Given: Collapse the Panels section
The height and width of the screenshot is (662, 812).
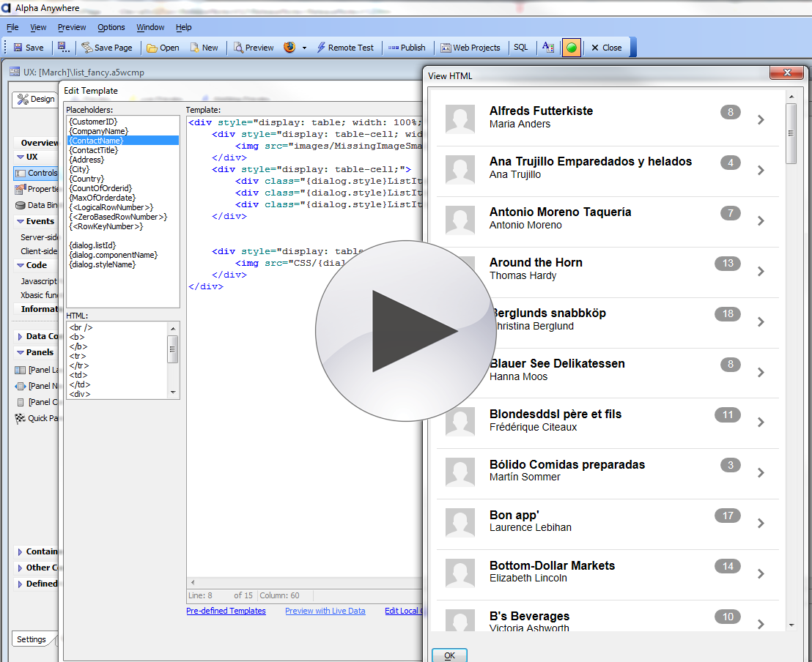Looking at the screenshot, I should point(21,352).
